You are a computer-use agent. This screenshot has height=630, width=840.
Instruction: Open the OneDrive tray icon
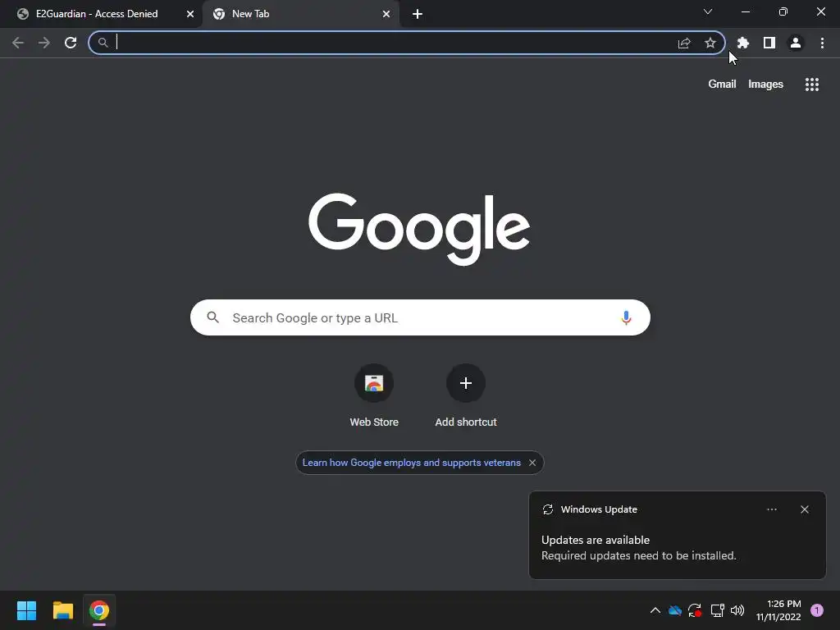point(675,610)
